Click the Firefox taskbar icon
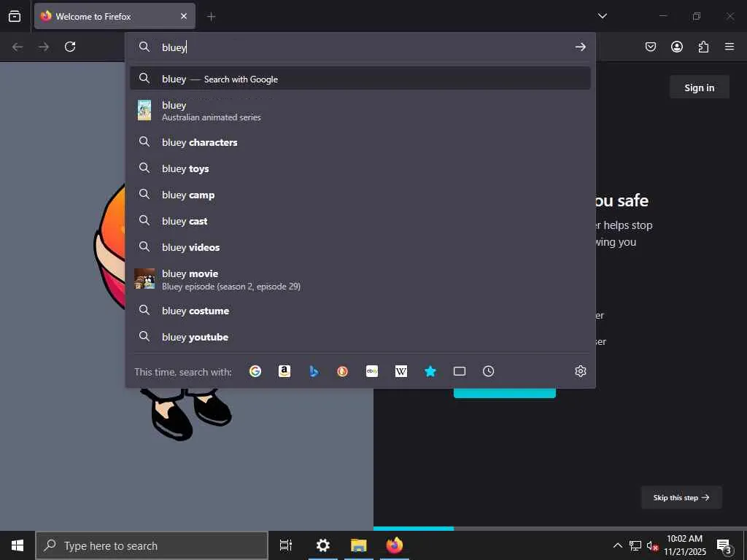Screen dimensions: 747x560 pyautogui.click(x=395, y=545)
